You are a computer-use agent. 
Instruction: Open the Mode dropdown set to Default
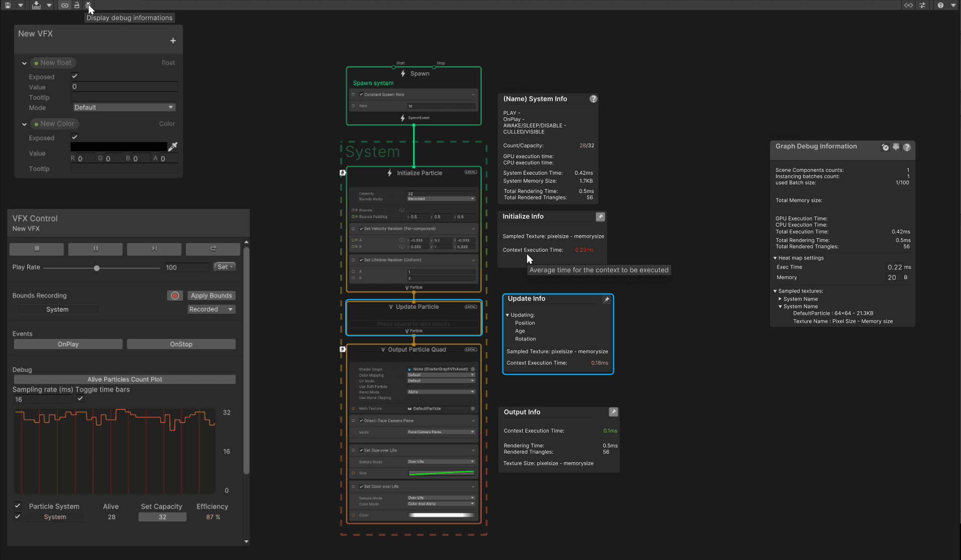123,107
